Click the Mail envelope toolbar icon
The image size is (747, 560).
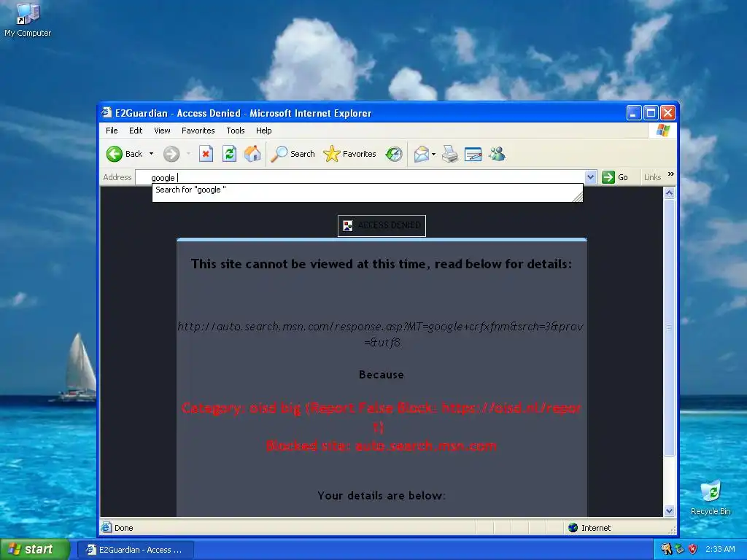[x=421, y=154]
